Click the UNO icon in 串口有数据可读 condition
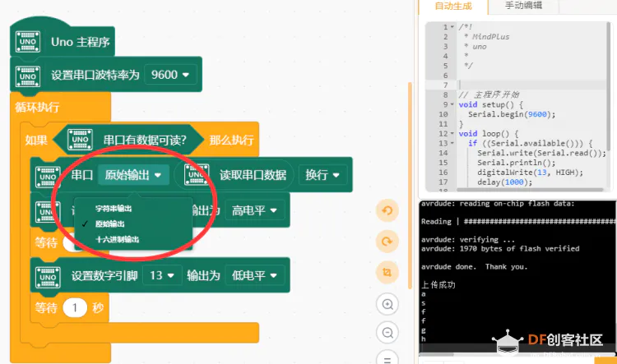617x364 pixels. [80, 140]
